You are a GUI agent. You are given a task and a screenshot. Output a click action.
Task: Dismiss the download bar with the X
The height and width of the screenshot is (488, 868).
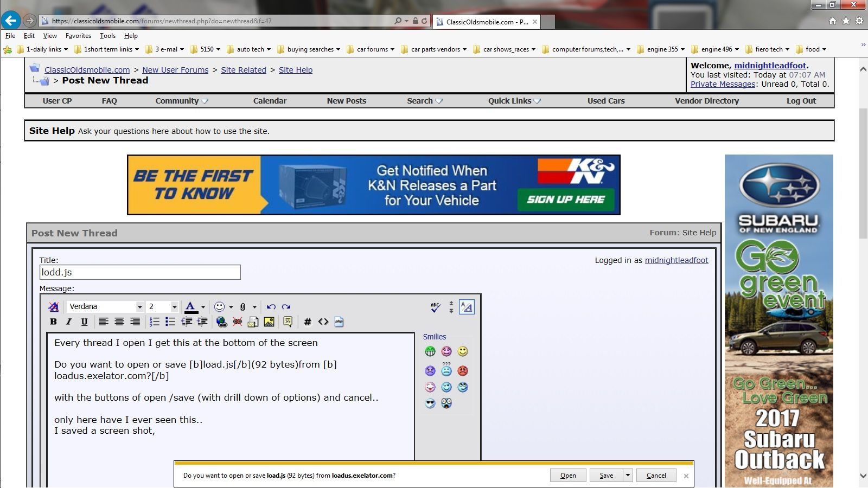click(686, 476)
